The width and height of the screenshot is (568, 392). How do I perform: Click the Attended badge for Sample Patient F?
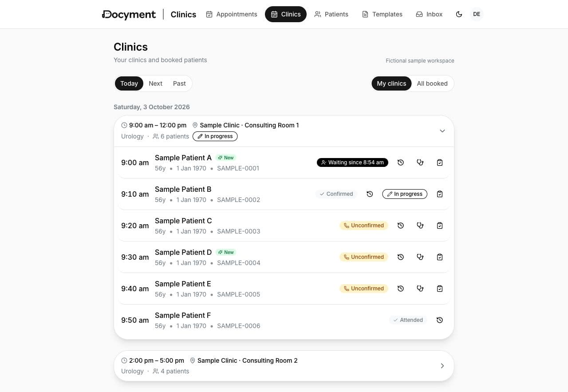point(408,320)
